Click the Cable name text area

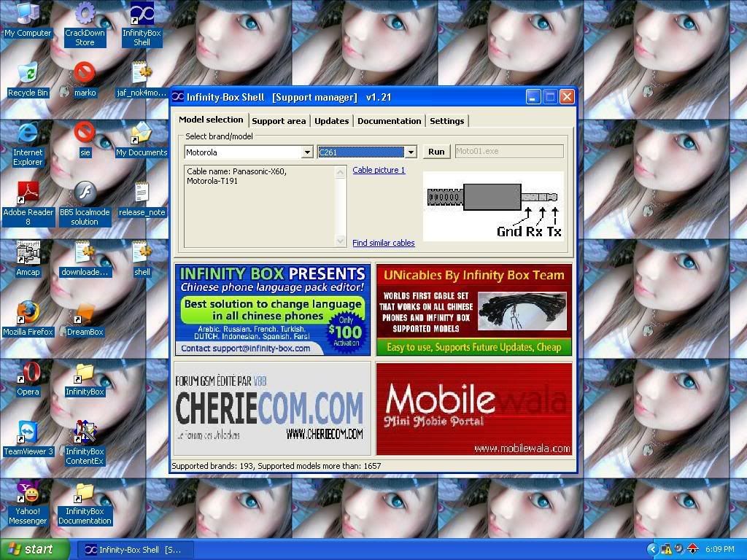pos(260,206)
